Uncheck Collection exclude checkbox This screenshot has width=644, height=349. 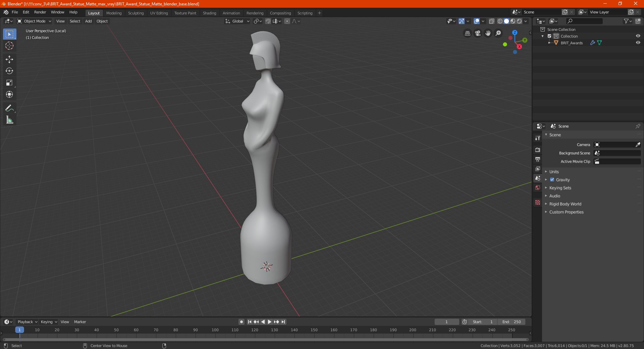pos(549,36)
